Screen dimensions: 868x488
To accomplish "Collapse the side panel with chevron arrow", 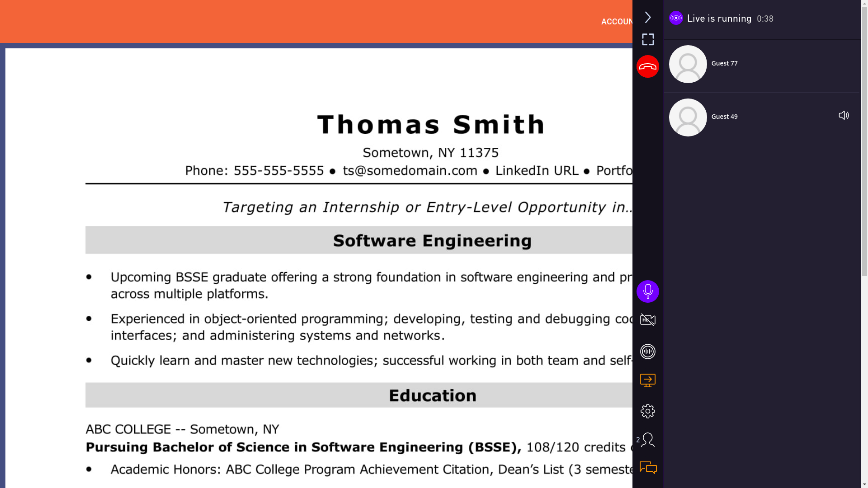I will click(x=648, y=17).
